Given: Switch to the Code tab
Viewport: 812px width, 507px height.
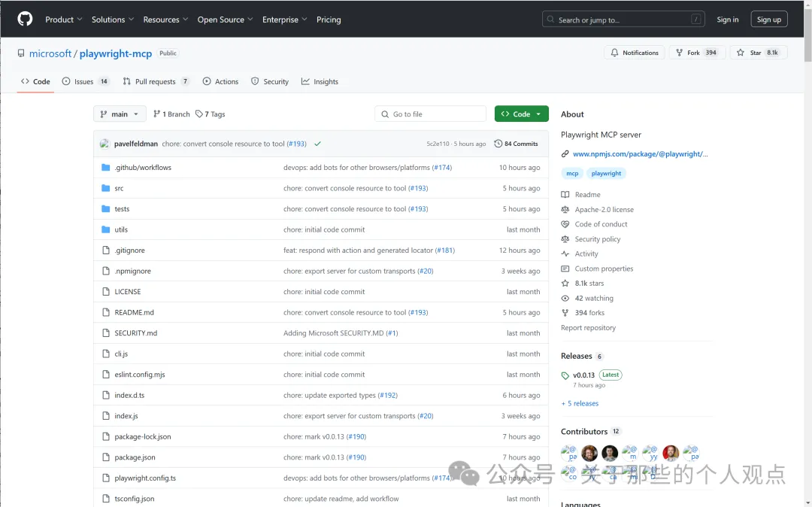Looking at the screenshot, I should click(x=35, y=82).
